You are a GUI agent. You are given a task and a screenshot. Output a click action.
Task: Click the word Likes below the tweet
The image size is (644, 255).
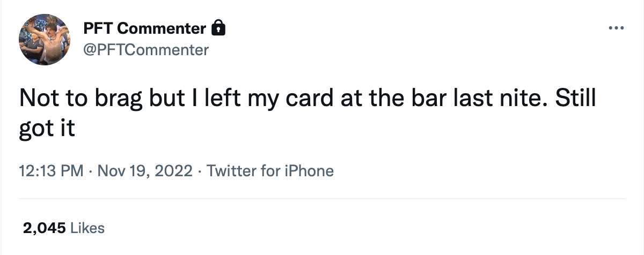pos(87,228)
